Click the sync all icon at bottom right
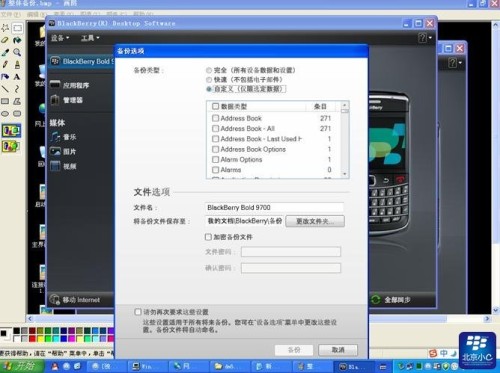The image size is (500, 373). pyautogui.click(x=376, y=300)
